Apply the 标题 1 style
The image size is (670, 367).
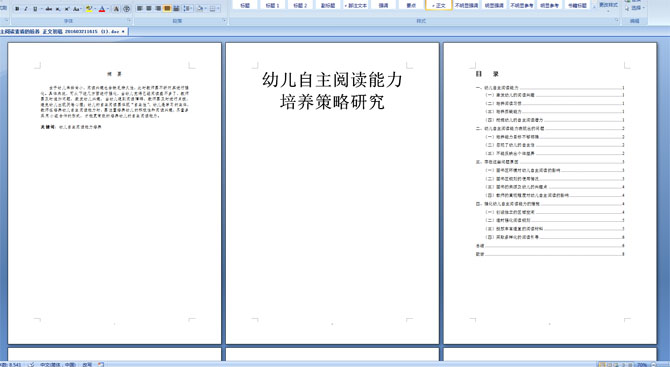(x=272, y=5)
